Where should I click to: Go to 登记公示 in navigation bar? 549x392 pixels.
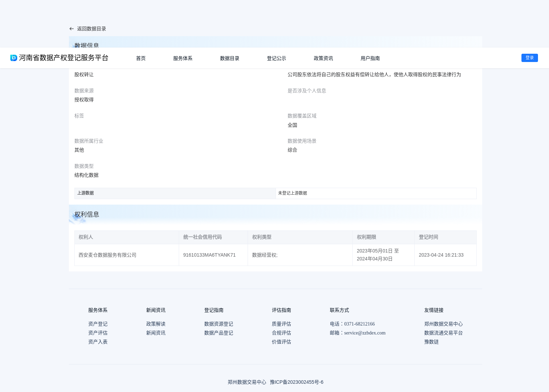pos(277,58)
